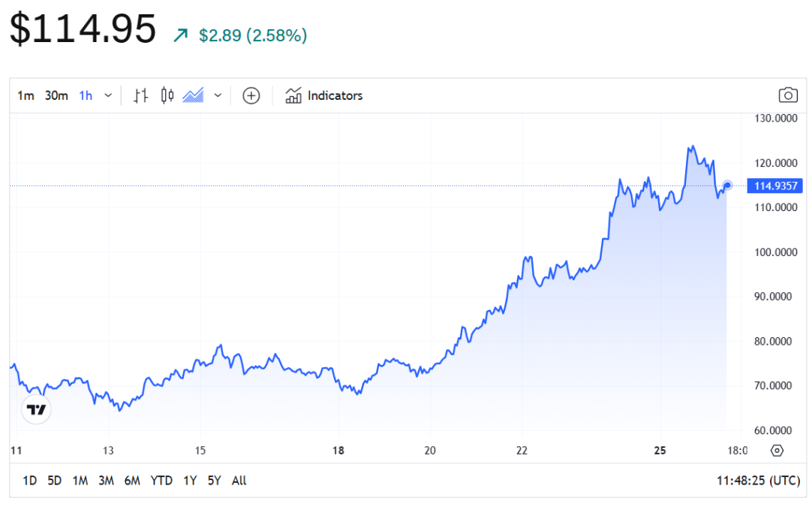Take a snapshot with the camera icon
Screen dimensions: 812x507
pos(787,95)
